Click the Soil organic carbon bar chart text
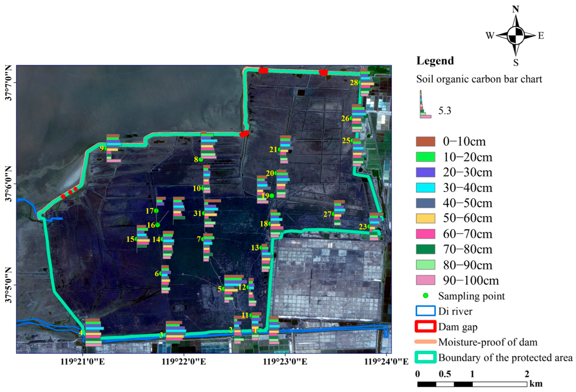 (x=479, y=79)
